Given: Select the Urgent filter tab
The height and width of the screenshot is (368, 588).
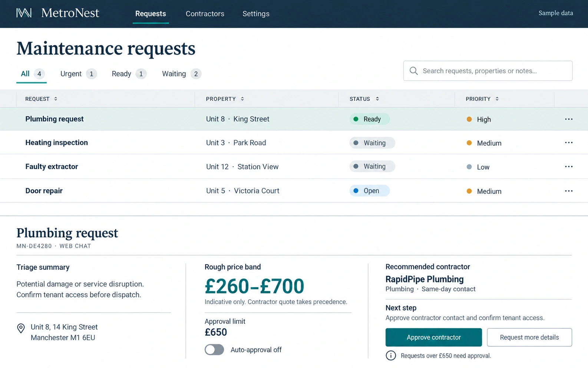Looking at the screenshot, I should click(x=79, y=74).
